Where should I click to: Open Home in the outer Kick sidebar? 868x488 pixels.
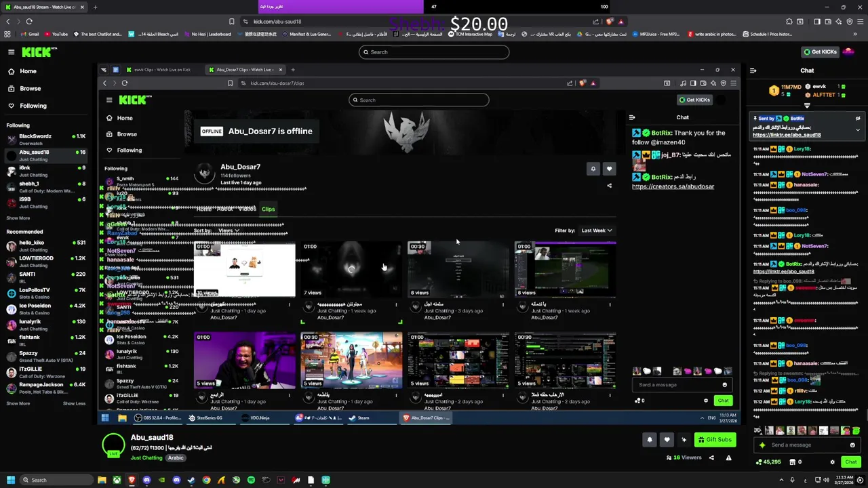pos(22,71)
